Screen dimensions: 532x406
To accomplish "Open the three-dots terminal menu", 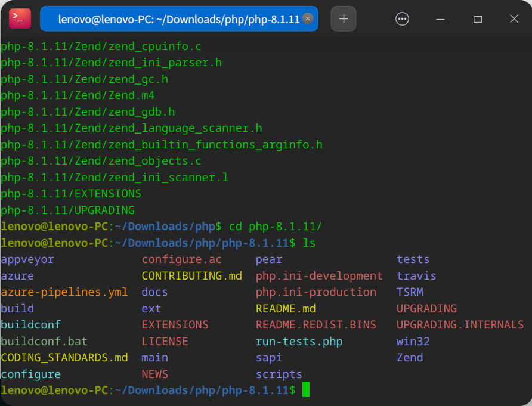I will [402, 18].
